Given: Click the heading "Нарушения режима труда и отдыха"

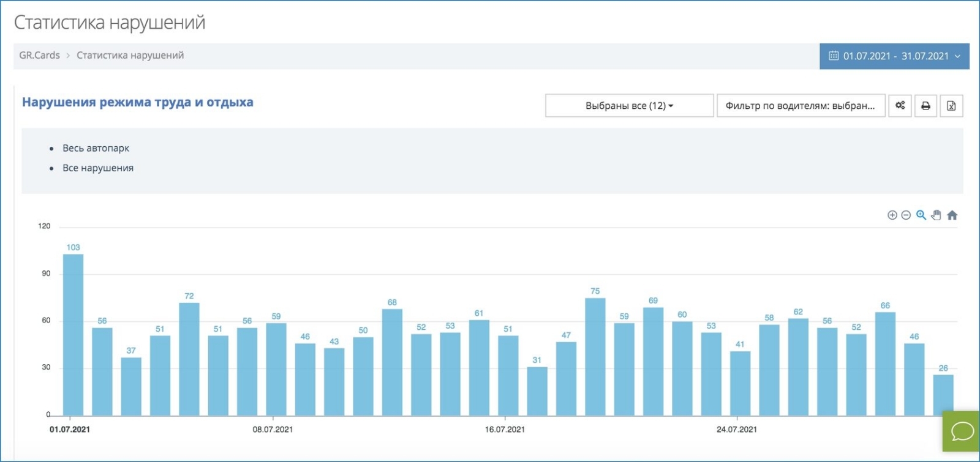Looking at the screenshot, I should coord(138,102).
